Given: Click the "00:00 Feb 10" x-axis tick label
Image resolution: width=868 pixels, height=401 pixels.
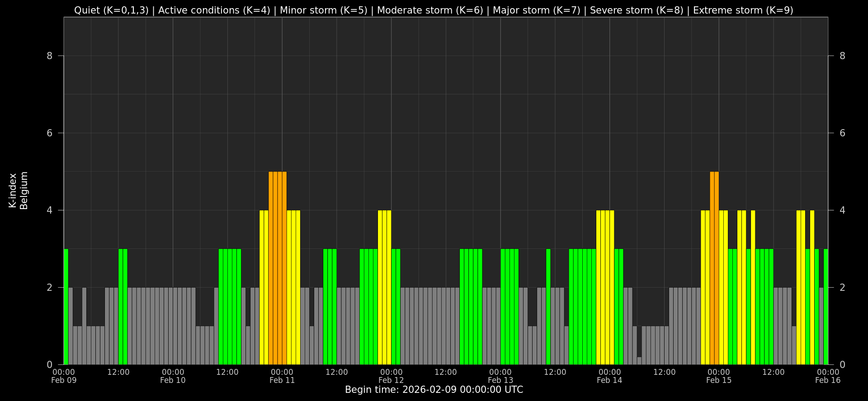Looking at the screenshot, I should tap(173, 376).
